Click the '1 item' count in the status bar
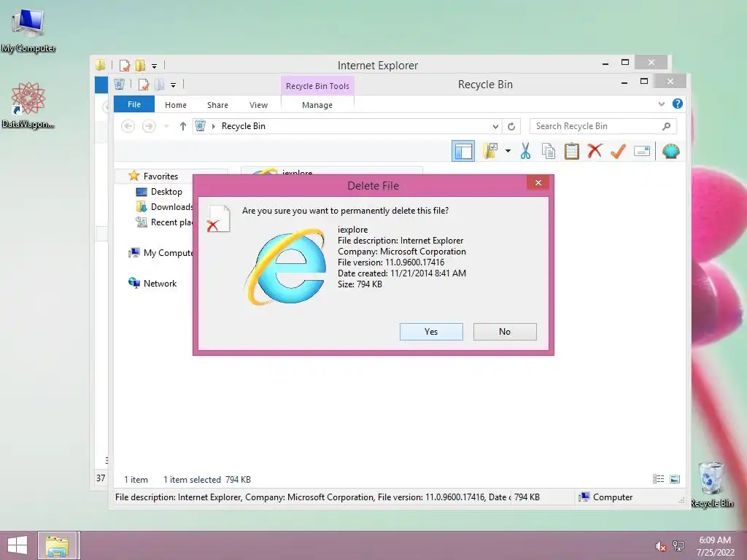The image size is (747, 560). 136,480
